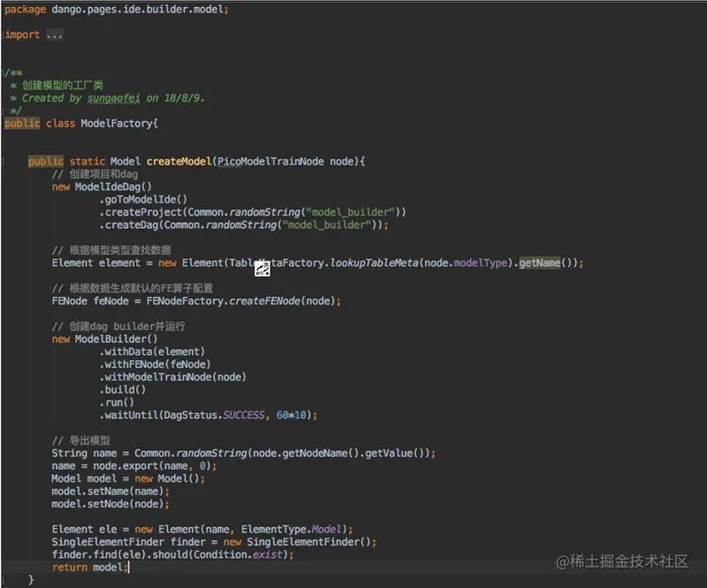The image size is (707, 588).
Task: Click the "ModelIdeDag" constructor call
Action: click(113, 187)
